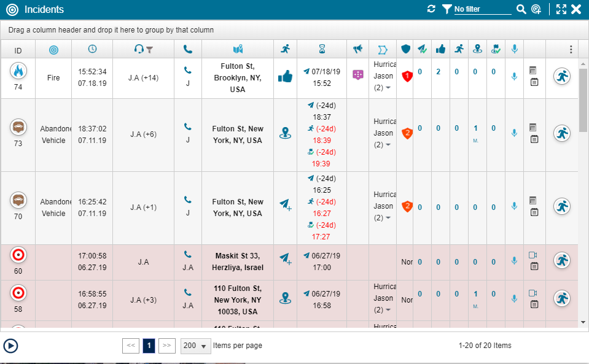Click the running-man action button for incident 73
589x364 pixels.
(562, 133)
